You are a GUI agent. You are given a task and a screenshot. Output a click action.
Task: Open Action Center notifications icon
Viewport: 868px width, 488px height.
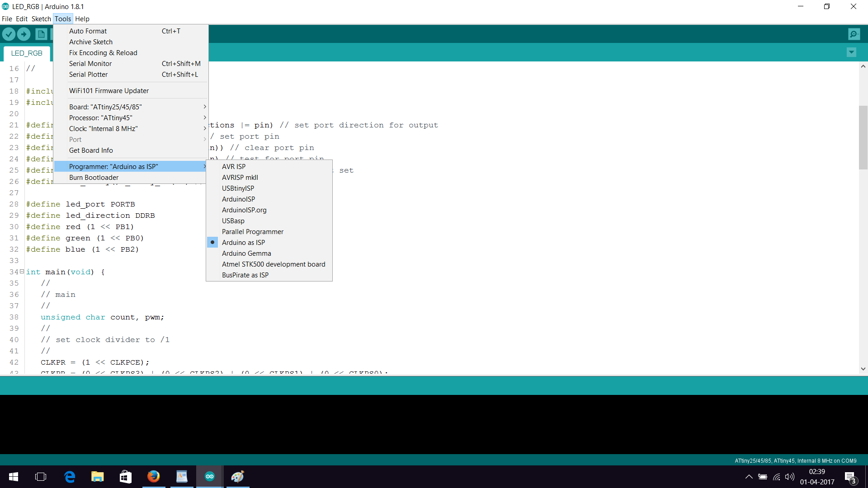point(850,477)
